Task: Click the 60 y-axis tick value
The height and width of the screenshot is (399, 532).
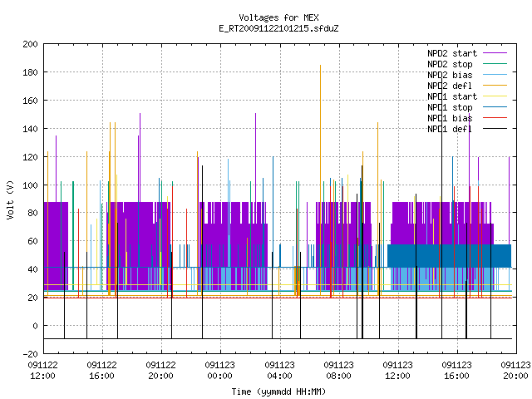Action: 33,241
